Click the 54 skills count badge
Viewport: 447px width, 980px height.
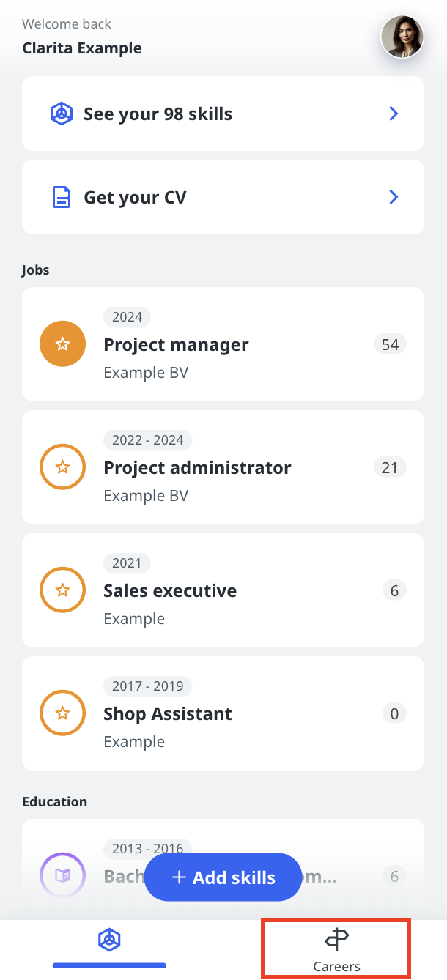tap(390, 344)
